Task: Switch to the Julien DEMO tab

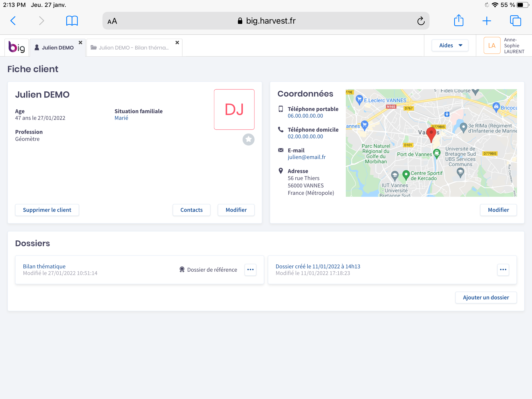Action: pyautogui.click(x=58, y=48)
